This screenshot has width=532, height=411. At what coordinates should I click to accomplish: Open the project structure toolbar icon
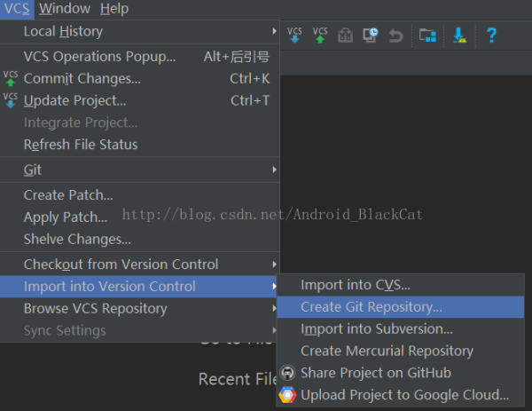click(x=428, y=36)
